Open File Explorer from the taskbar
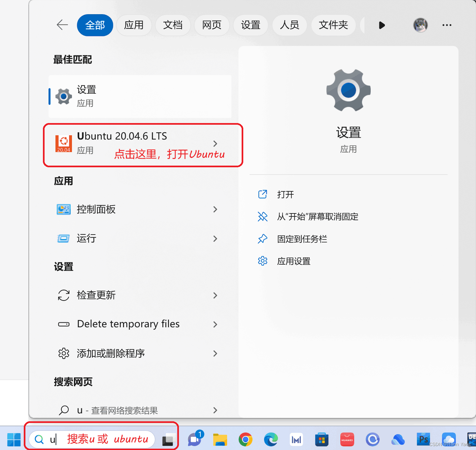 [x=220, y=440]
